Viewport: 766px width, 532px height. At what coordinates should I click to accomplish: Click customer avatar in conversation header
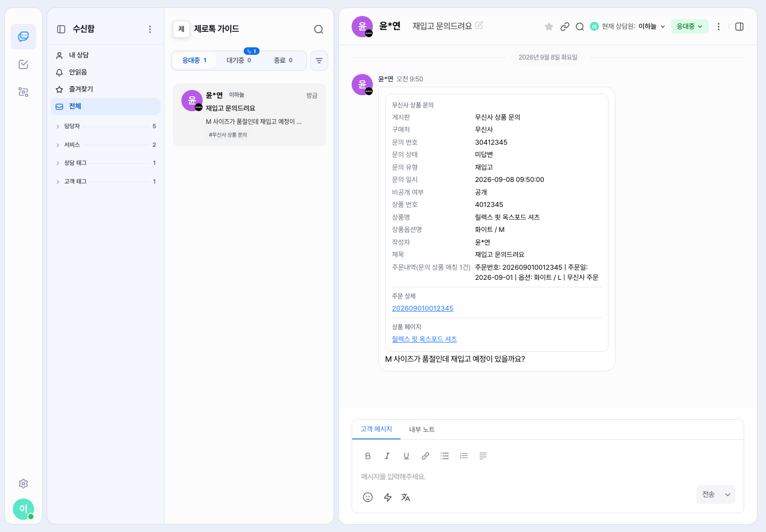coord(362,27)
